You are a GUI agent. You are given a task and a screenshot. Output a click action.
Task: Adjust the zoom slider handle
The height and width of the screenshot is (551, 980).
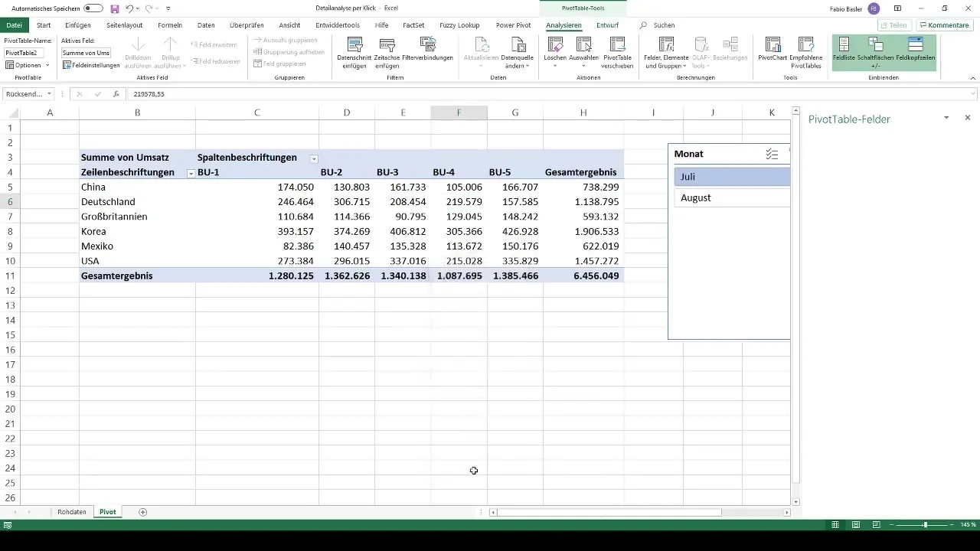pos(925,525)
